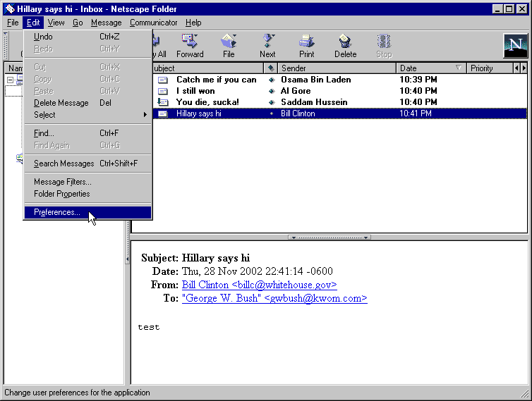The height and width of the screenshot is (401, 532).
Task: Open the File menu
Action: click(x=13, y=23)
